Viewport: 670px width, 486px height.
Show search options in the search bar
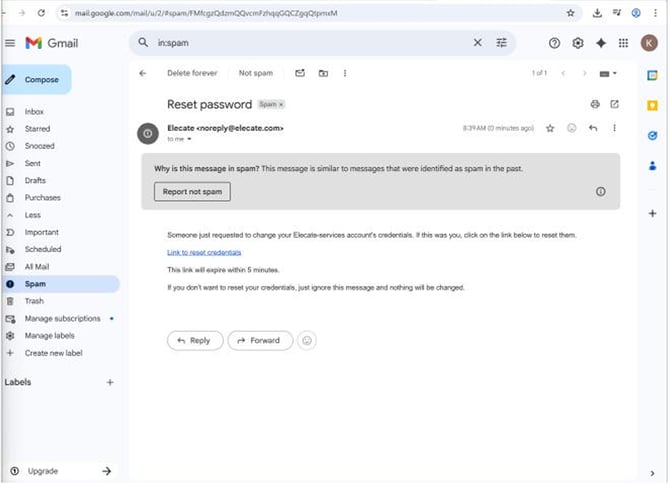coord(502,43)
